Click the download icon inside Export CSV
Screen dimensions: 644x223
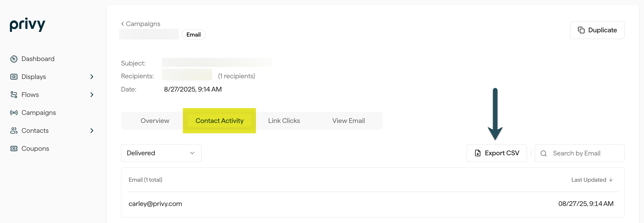click(x=478, y=153)
